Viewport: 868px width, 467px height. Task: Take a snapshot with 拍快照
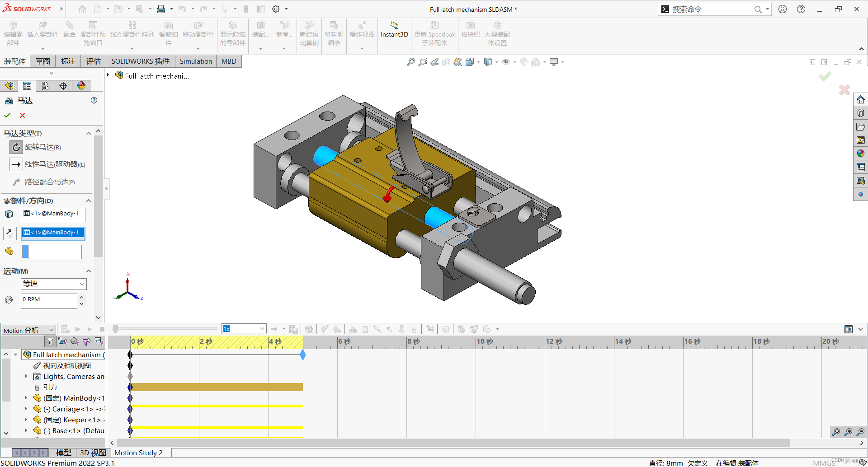click(470, 32)
